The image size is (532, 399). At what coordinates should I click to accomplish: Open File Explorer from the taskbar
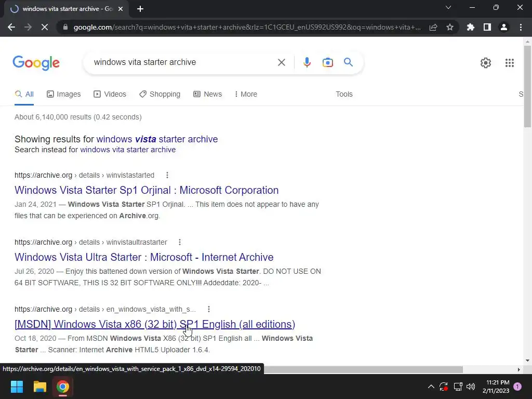[x=39, y=387]
